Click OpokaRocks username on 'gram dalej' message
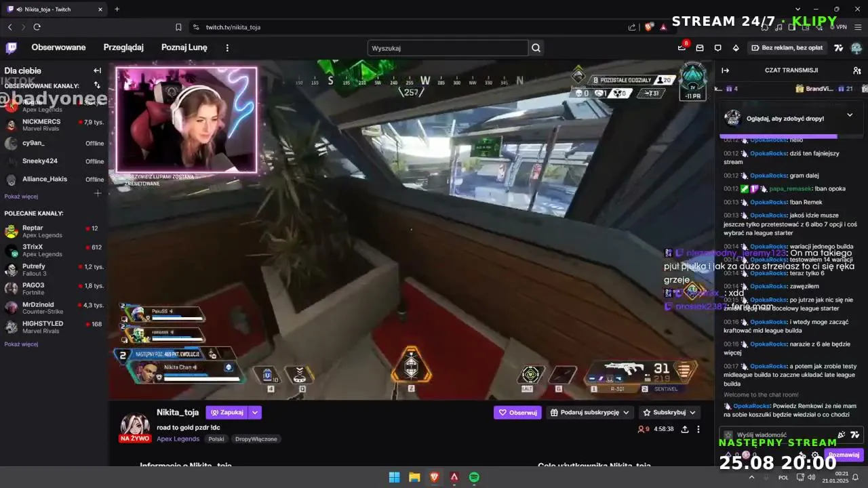 (768, 176)
